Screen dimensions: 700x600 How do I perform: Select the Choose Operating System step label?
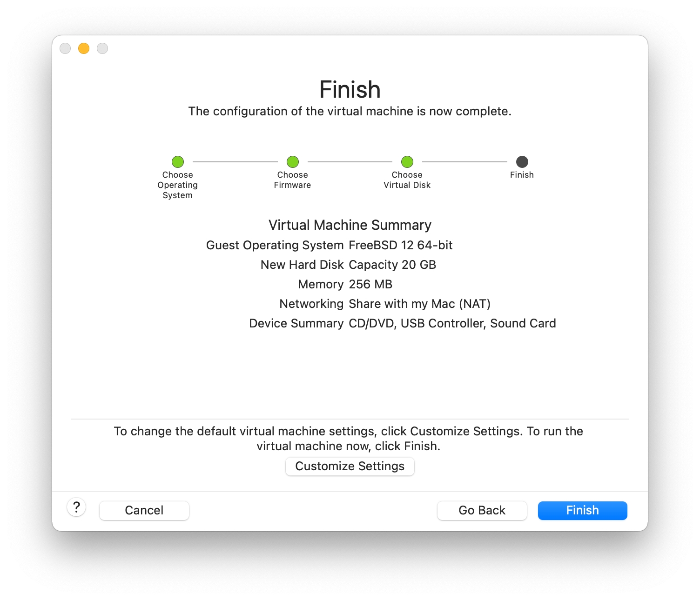(x=178, y=185)
